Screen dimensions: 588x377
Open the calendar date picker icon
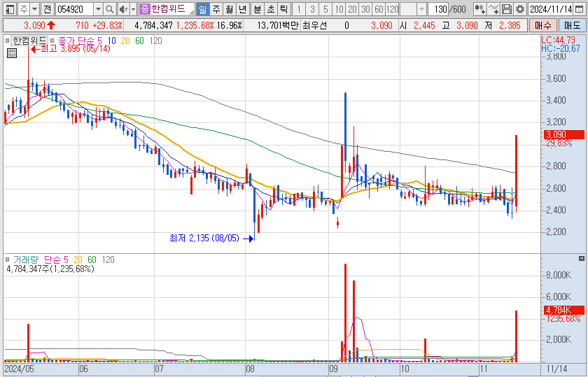(x=580, y=9)
